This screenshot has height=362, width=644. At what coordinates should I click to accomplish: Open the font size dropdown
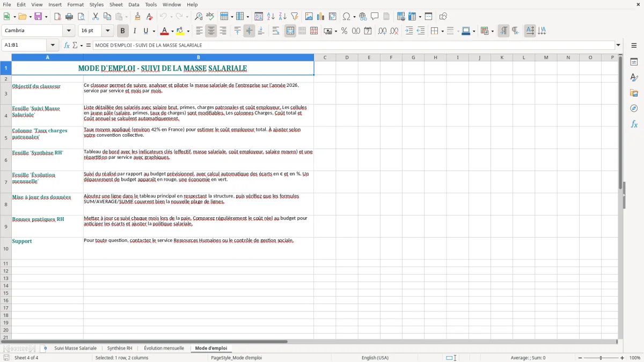pos(107,31)
